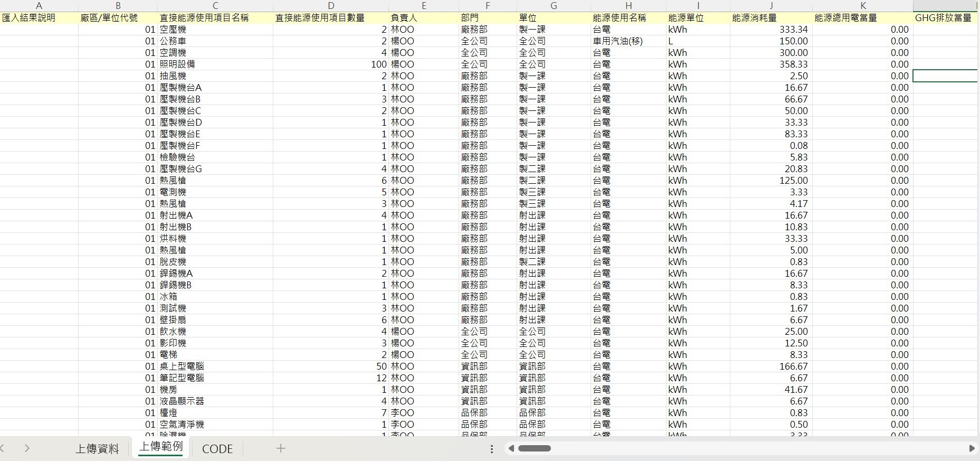Select column I header
The width and height of the screenshot is (980, 461).
pyautogui.click(x=698, y=6)
